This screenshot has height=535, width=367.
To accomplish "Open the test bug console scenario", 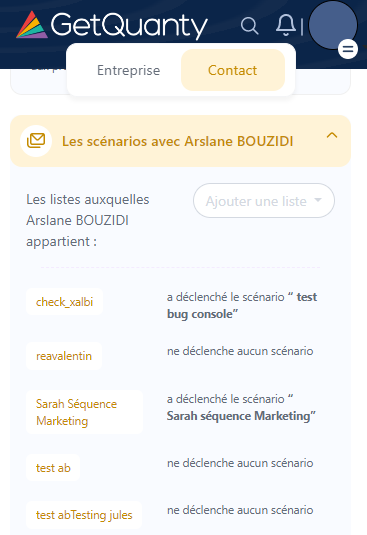I will click(x=242, y=305).
